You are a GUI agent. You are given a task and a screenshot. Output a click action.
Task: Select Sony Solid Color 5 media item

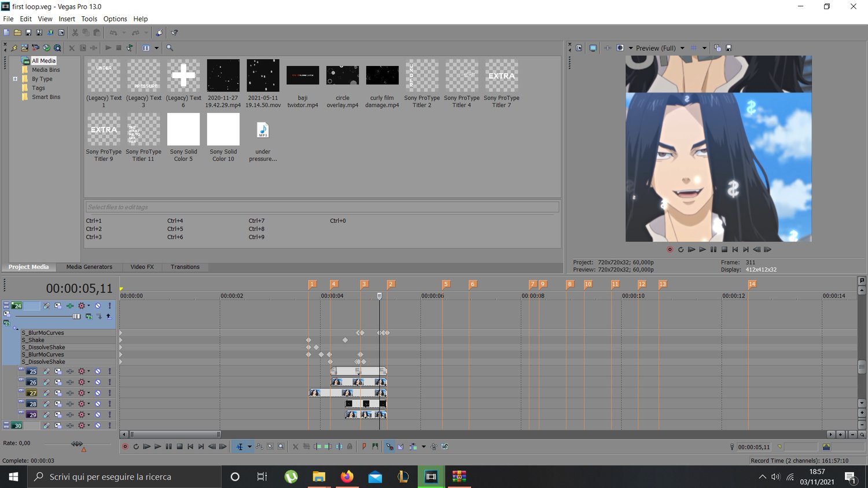point(183,129)
